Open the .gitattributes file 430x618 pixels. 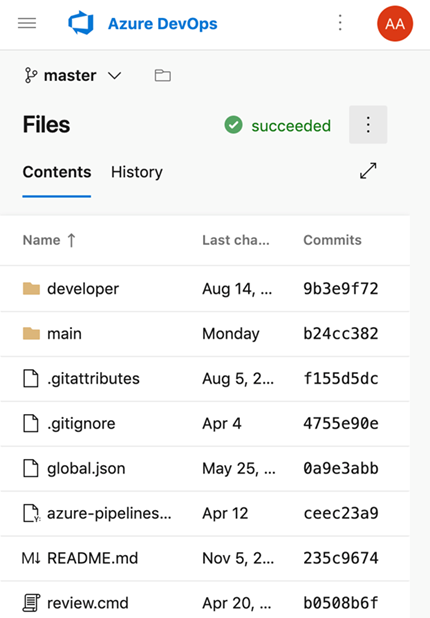pyautogui.click(x=93, y=379)
